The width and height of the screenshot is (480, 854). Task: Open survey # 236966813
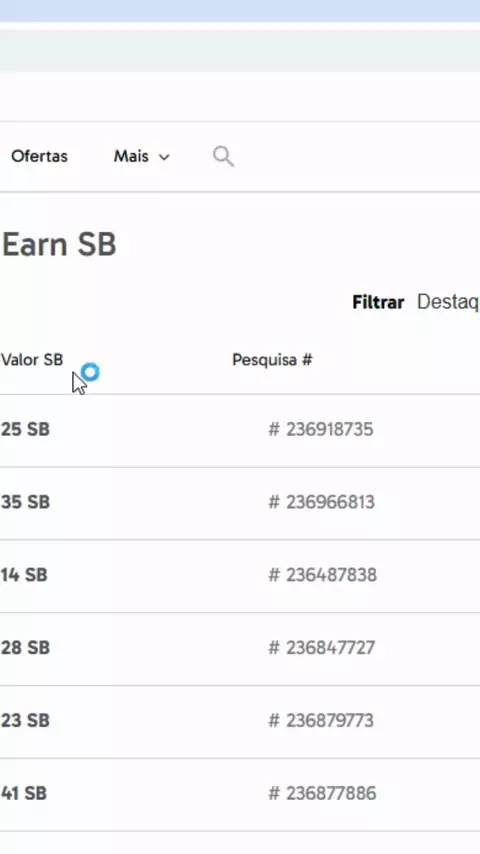tap(321, 502)
